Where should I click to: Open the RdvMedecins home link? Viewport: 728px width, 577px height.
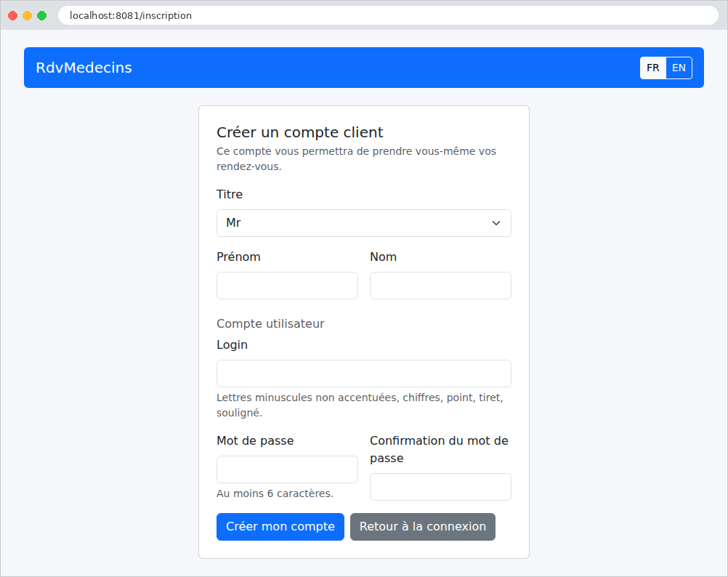pos(84,68)
